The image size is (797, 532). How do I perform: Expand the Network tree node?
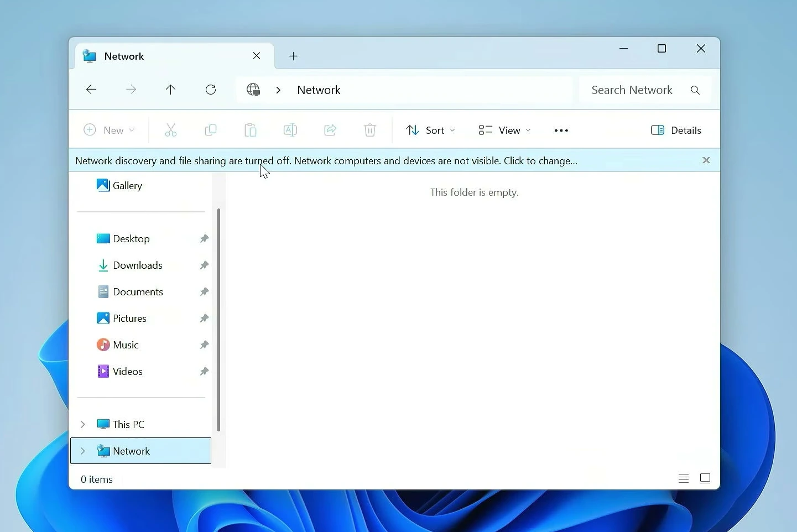click(x=83, y=451)
